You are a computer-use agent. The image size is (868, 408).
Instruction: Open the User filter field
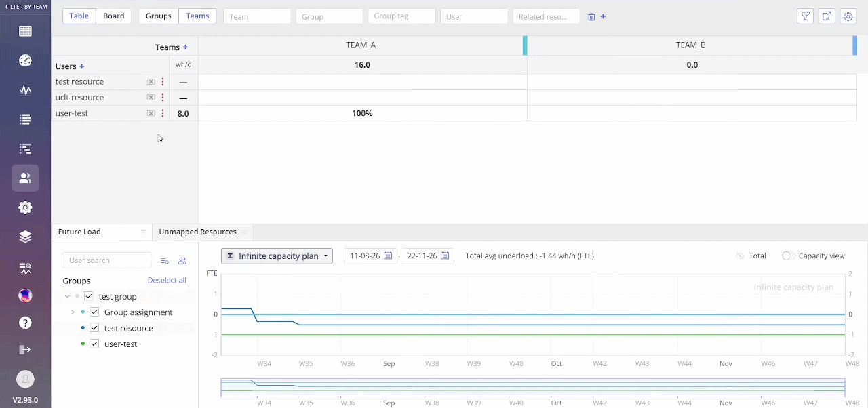(474, 16)
